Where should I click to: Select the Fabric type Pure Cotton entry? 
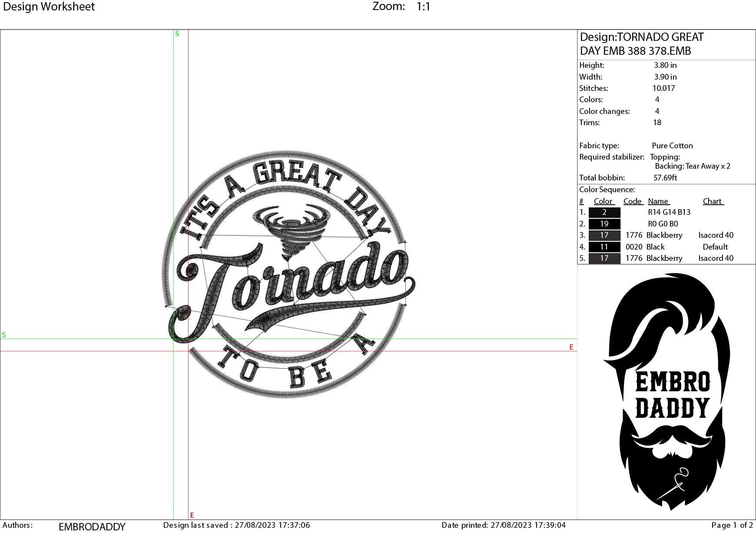coord(672,145)
